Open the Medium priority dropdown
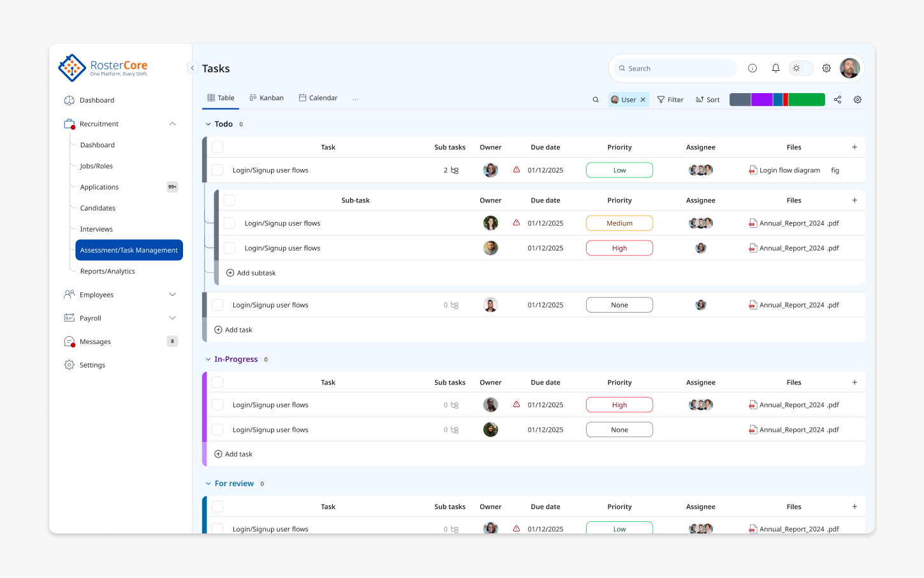 point(619,223)
